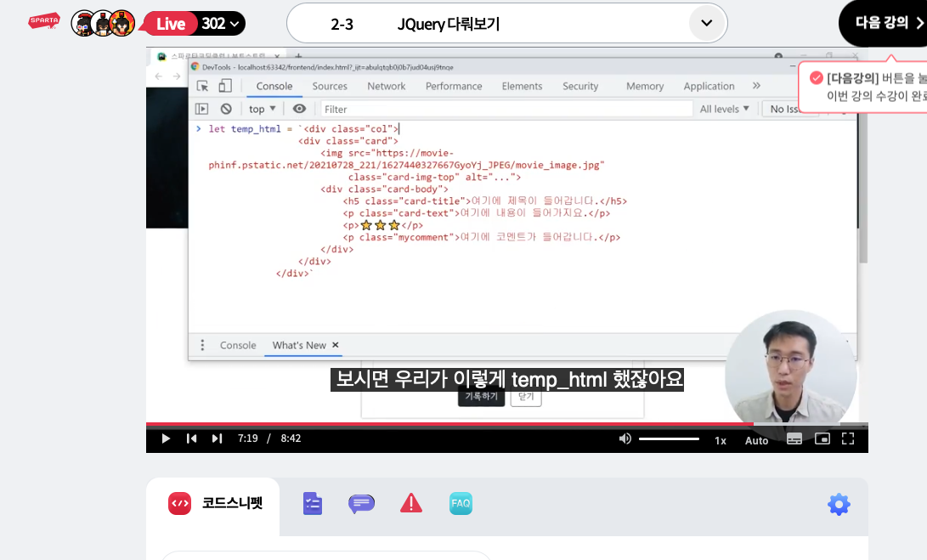Viewport: 927px width, 560px height.
Task: Toggle the live expression eye icon
Action: [300, 109]
